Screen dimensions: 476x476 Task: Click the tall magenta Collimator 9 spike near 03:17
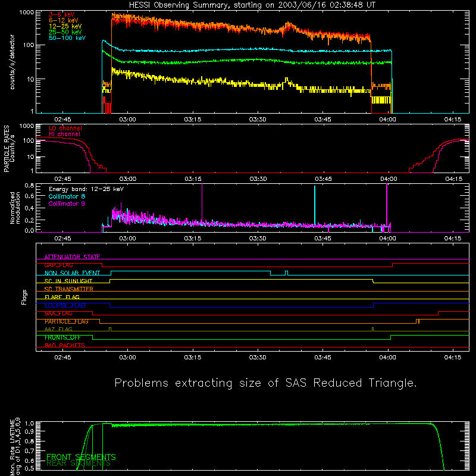(202, 203)
